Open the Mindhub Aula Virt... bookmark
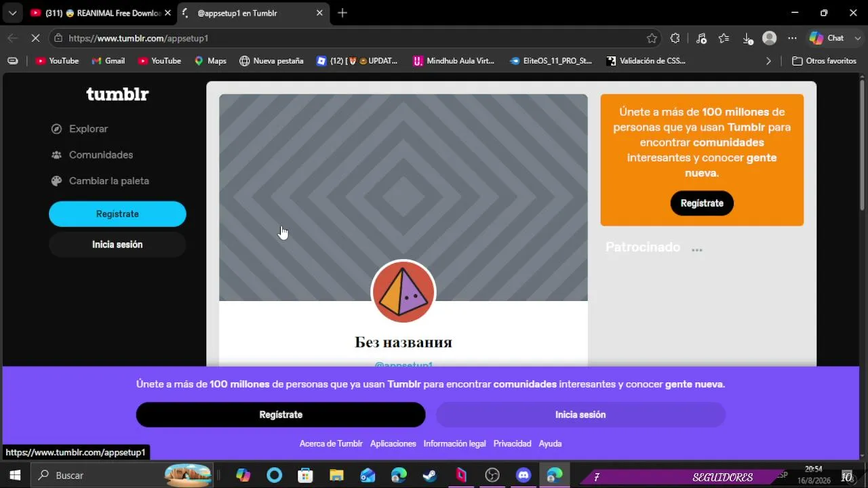The height and width of the screenshot is (488, 868). point(454,61)
